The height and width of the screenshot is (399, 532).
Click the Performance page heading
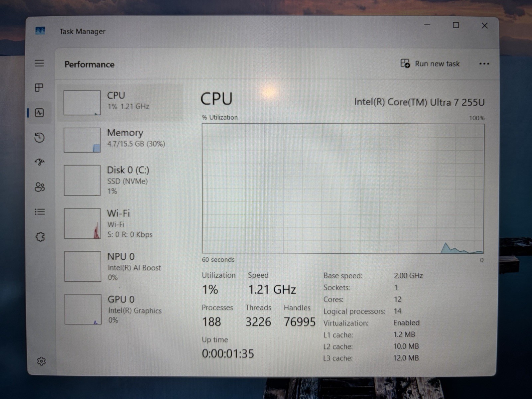89,65
